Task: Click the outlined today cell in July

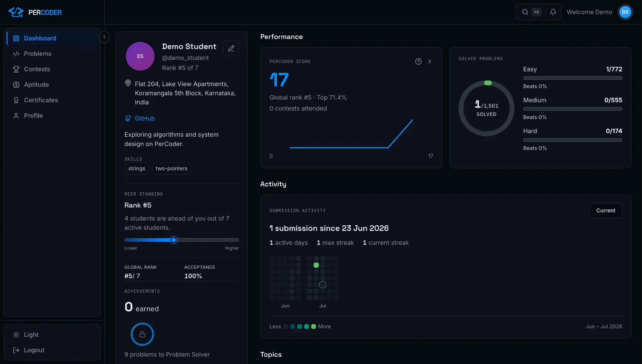Action: [x=323, y=285]
